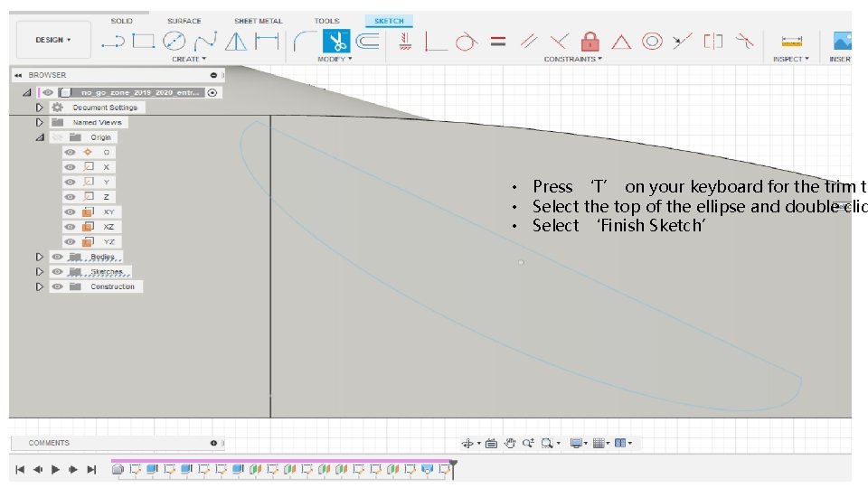Hide the XZ plane
The height and width of the screenshot is (488, 868).
(70, 227)
